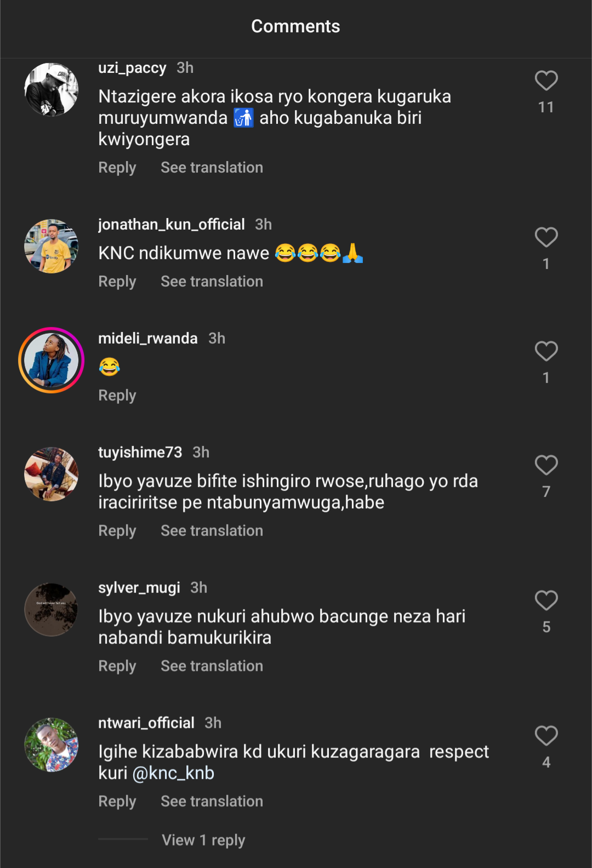Expand View 1 reply under ntwari_official
This screenshot has height=868, width=592.
point(203,840)
